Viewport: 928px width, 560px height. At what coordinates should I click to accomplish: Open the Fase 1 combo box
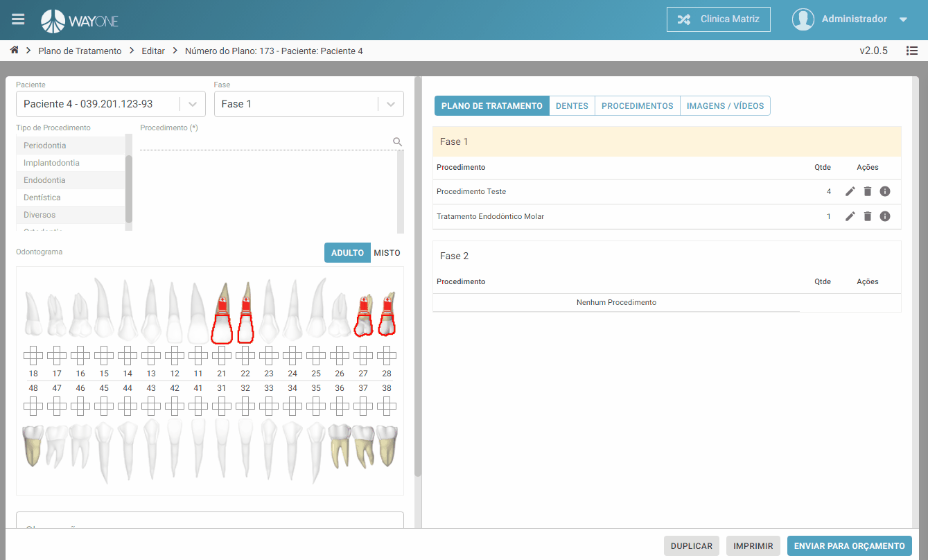pyautogui.click(x=309, y=104)
